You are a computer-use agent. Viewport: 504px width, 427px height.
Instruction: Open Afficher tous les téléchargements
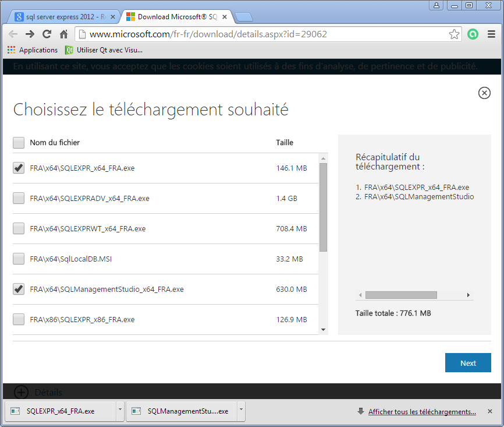click(422, 411)
